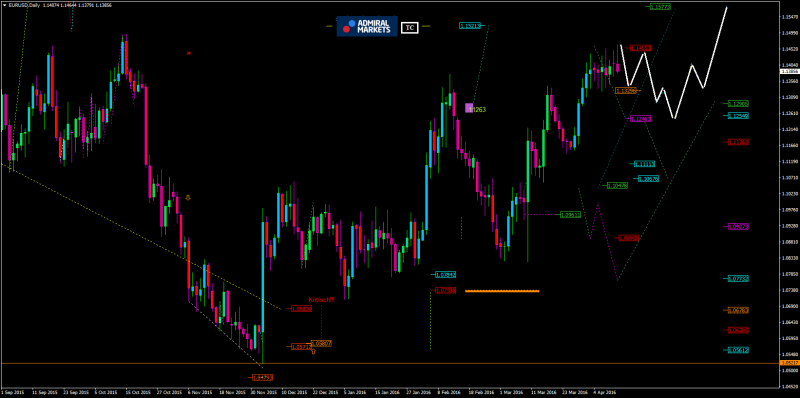Click the 1.06900 price axis label

789,306
